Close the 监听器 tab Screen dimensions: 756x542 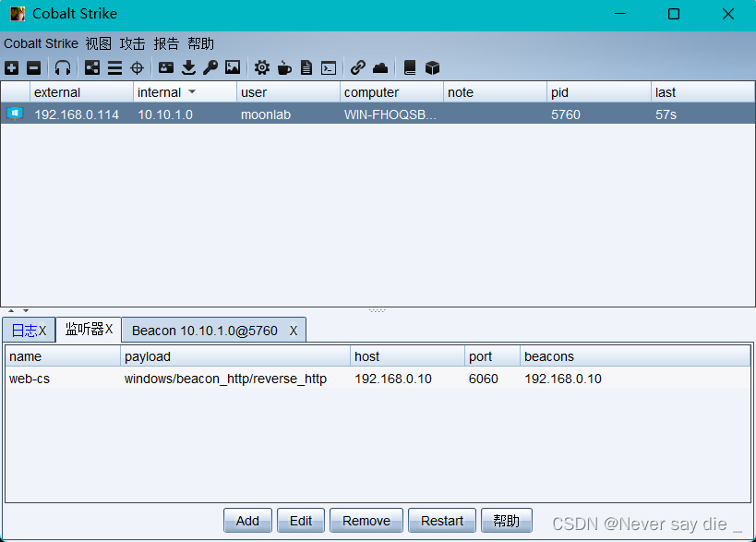tap(109, 330)
